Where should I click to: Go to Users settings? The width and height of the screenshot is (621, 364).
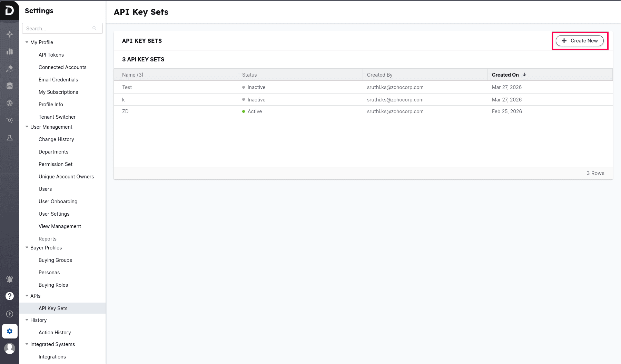point(45,189)
